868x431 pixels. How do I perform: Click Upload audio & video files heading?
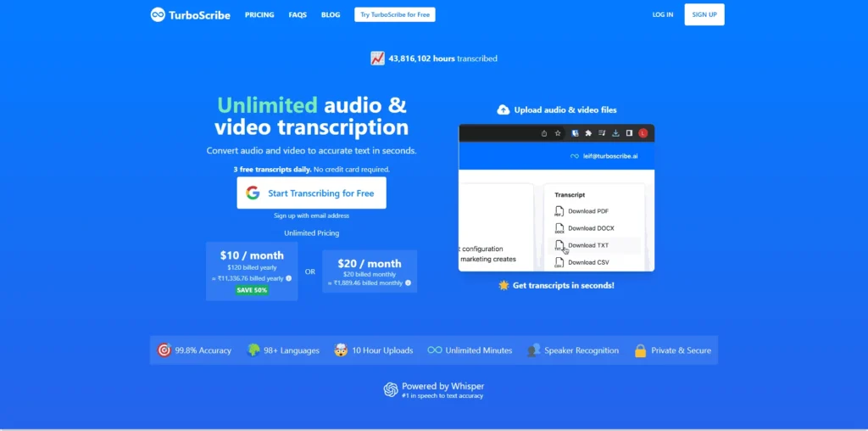pyautogui.click(x=565, y=109)
